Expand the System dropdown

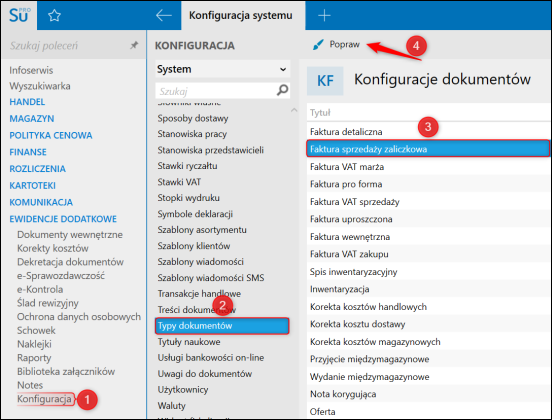point(222,69)
